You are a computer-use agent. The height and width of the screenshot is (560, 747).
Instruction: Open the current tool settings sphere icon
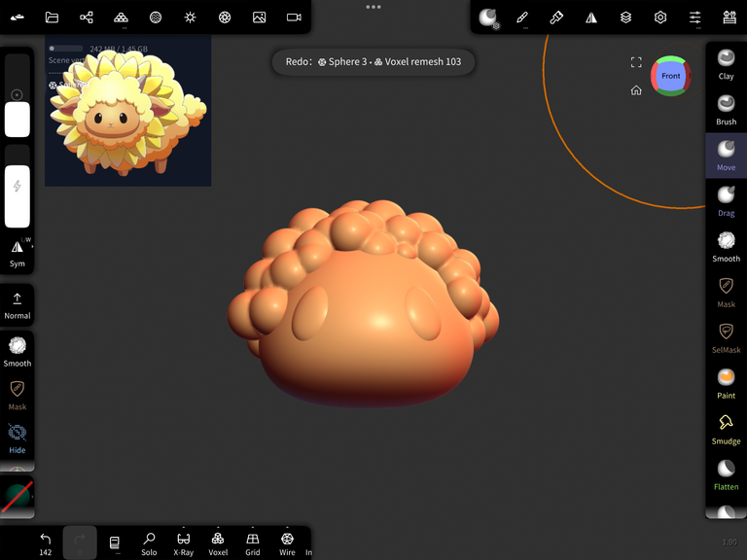488,17
